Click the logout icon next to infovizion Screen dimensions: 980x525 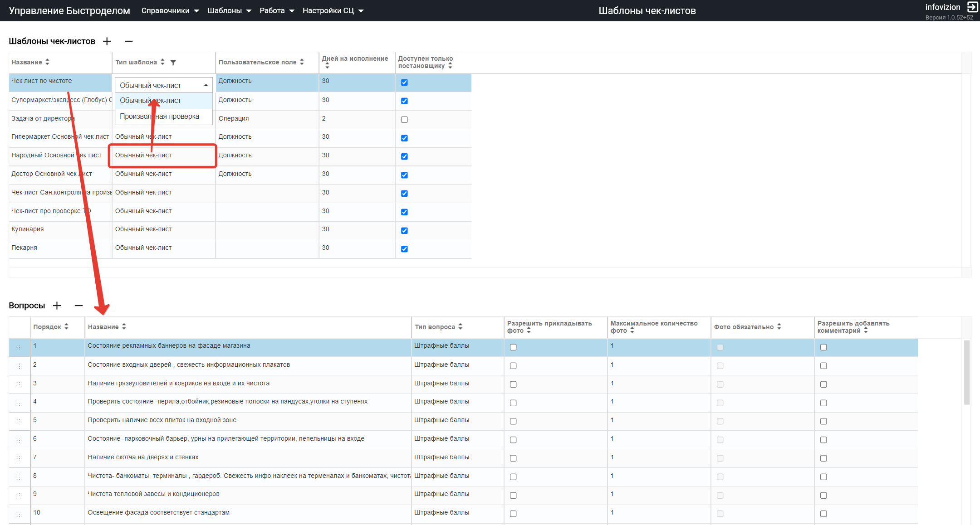tap(972, 7)
